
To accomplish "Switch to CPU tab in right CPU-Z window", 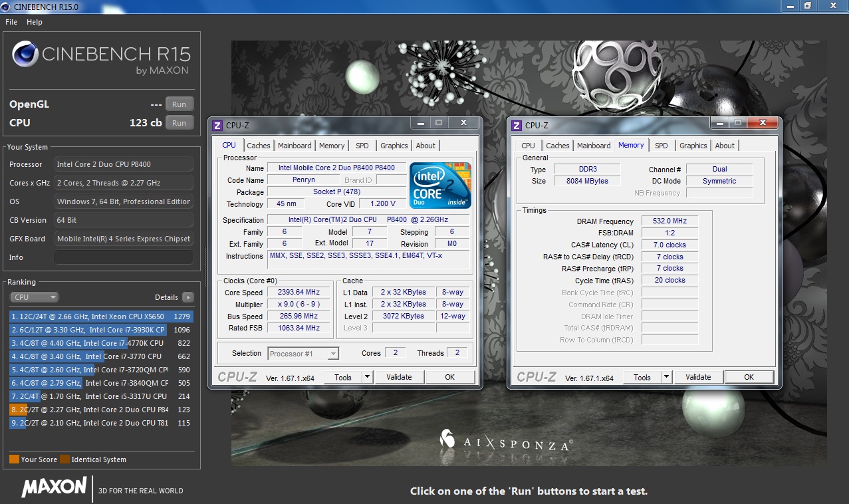I will (x=528, y=146).
